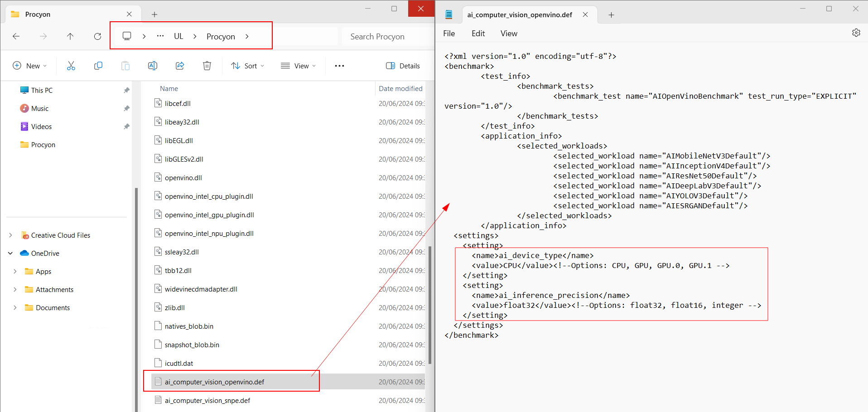Screen dimensions: 868x412
Task: Open the View menu in Notepad
Action: tap(509, 34)
